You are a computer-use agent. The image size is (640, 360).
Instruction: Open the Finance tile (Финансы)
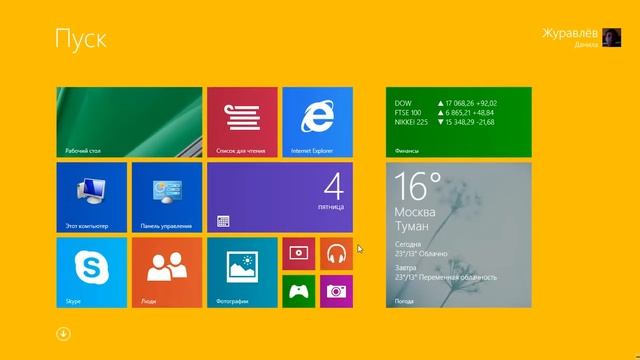459,122
